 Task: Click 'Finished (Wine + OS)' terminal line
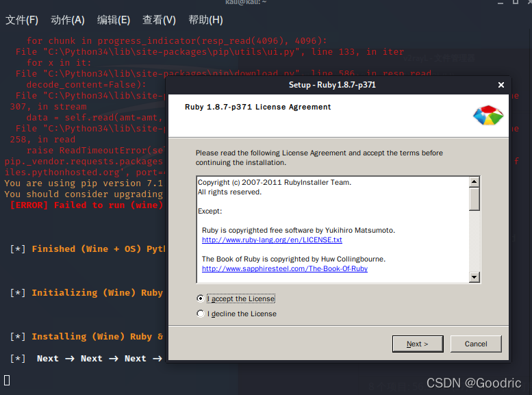point(88,249)
